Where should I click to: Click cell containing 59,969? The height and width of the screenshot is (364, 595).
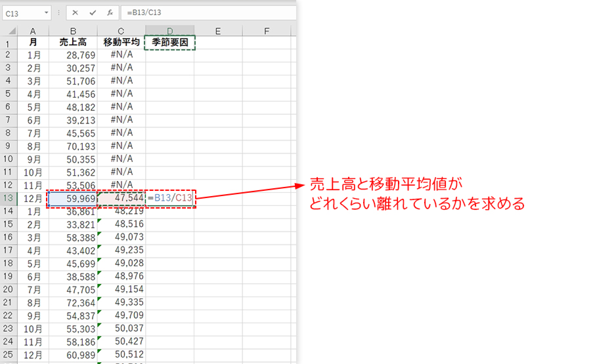[73, 197]
